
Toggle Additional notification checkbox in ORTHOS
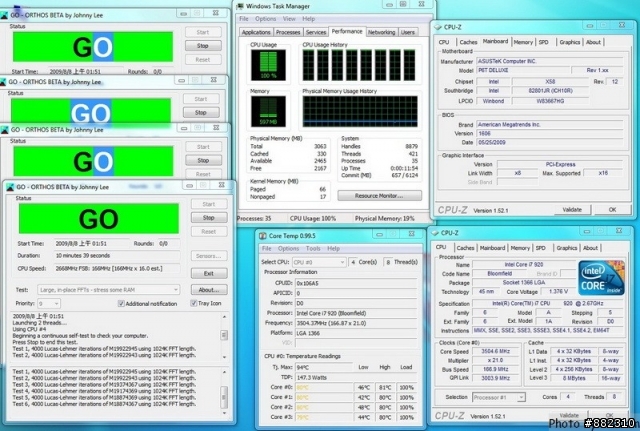(x=121, y=303)
